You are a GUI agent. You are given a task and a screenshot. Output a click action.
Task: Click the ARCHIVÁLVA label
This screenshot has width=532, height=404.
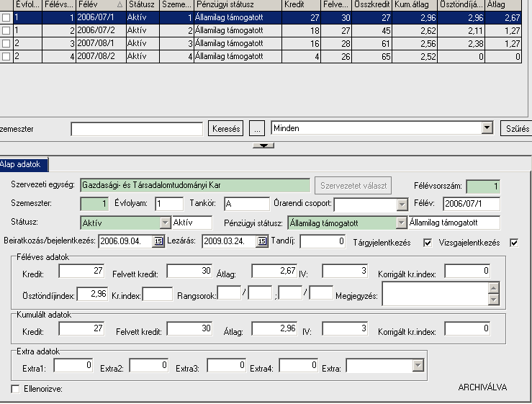[482, 387]
